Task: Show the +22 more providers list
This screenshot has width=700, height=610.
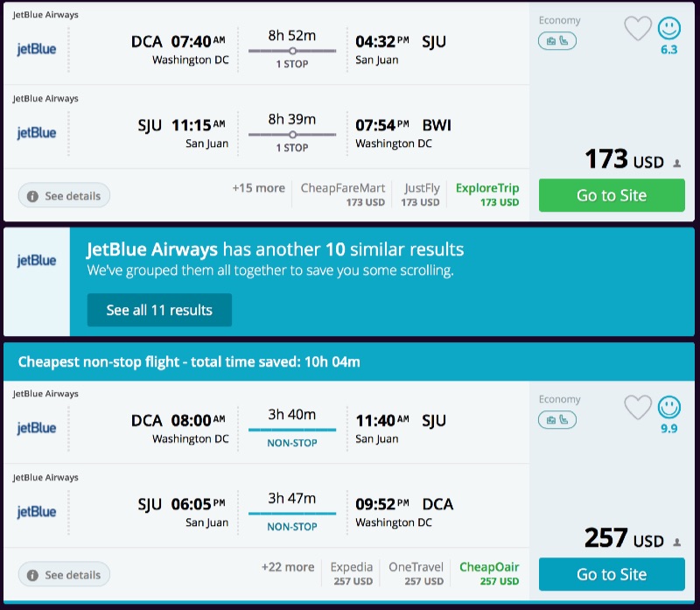Action: coord(287,567)
